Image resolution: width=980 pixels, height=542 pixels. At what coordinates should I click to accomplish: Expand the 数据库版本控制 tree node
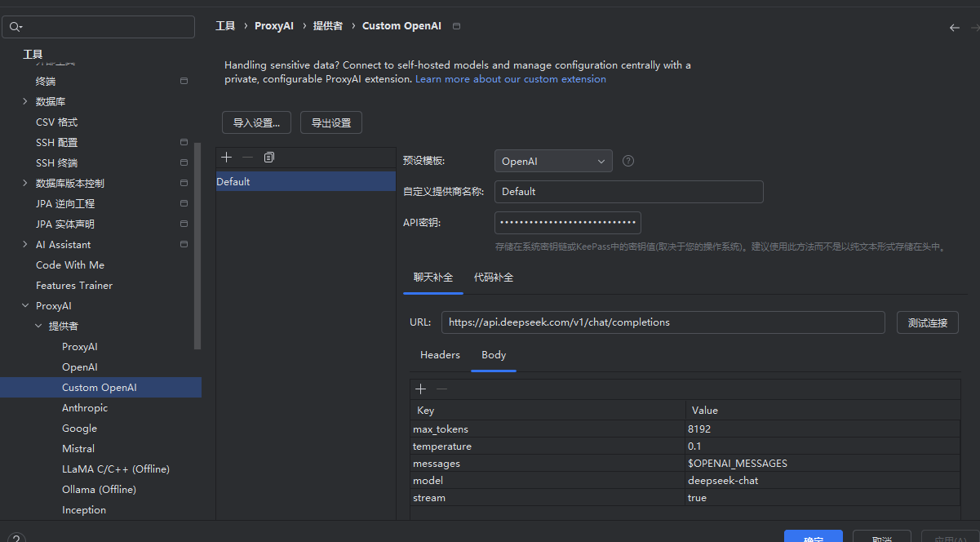point(24,184)
